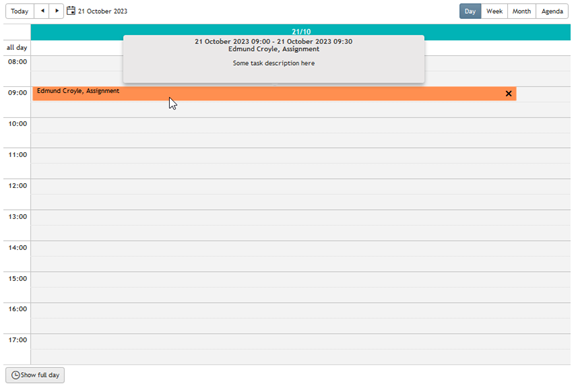
Task: Delete the Edmund Croyle event with X
Action: (x=508, y=94)
